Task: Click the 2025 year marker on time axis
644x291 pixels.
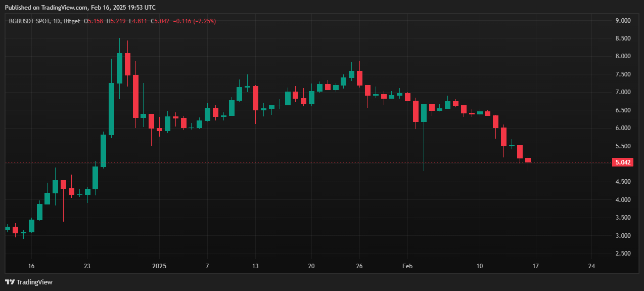Action: [x=159, y=266]
